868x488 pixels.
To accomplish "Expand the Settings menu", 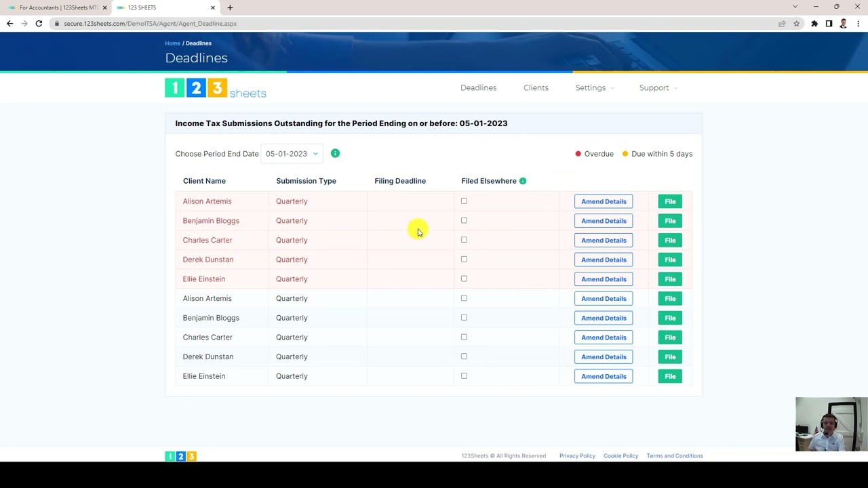I will [595, 88].
